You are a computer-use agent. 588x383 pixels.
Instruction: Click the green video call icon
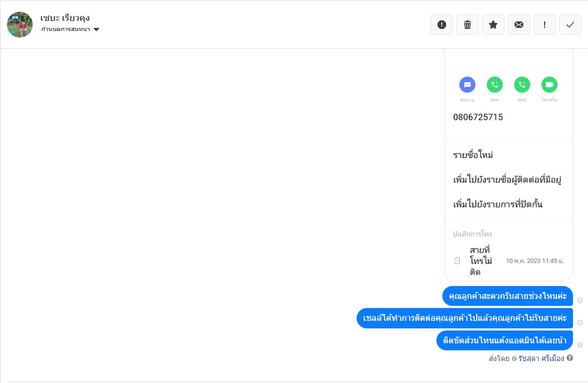coord(549,85)
